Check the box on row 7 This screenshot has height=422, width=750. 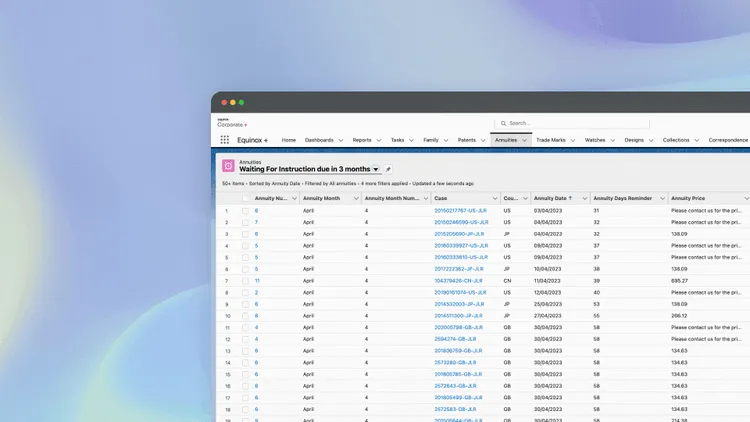click(245, 281)
